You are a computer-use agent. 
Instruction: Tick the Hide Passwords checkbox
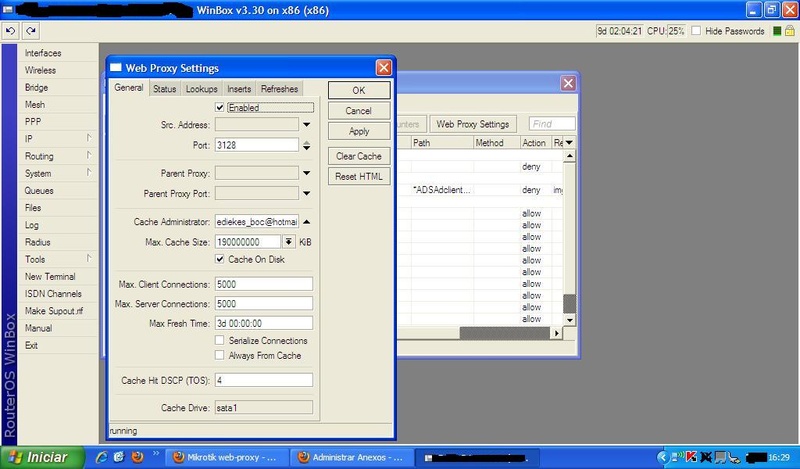pos(698,32)
